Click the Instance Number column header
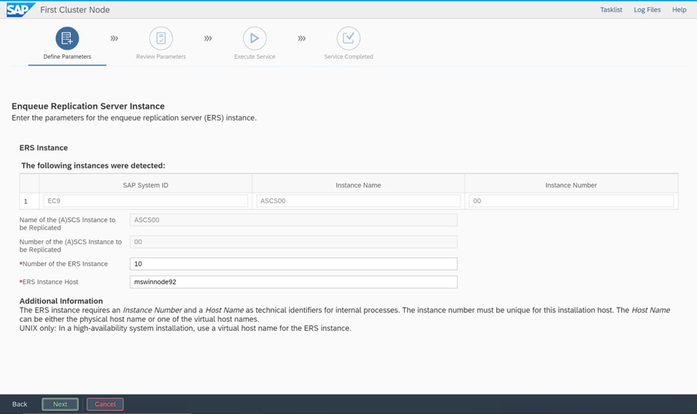 coord(571,185)
